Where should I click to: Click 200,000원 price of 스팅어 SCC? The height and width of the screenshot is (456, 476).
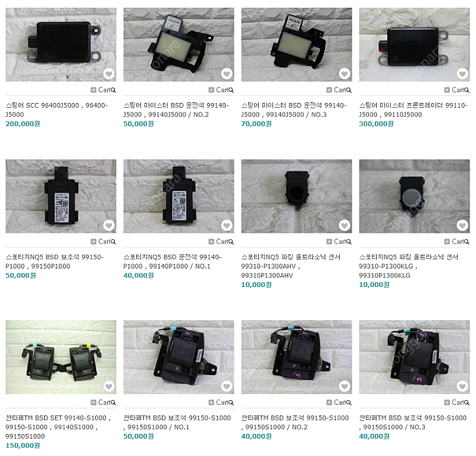coord(23,124)
